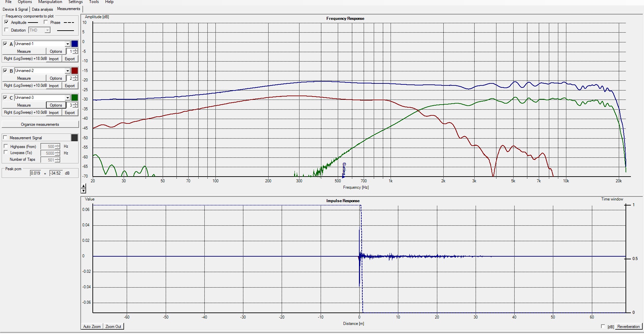The width and height of the screenshot is (644, 334).
Task: Open the File menu
Action: coord(8,2)
